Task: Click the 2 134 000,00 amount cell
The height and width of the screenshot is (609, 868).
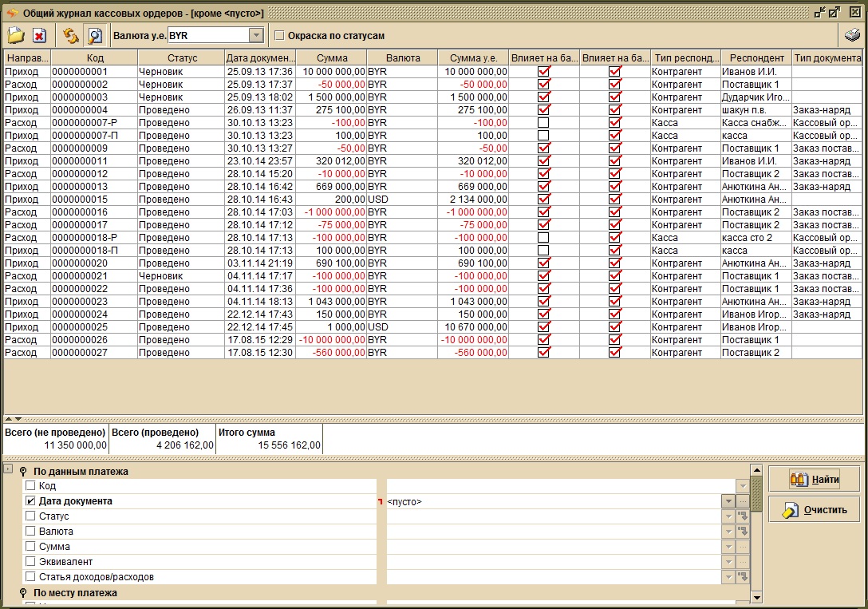Action: [473, 200]
